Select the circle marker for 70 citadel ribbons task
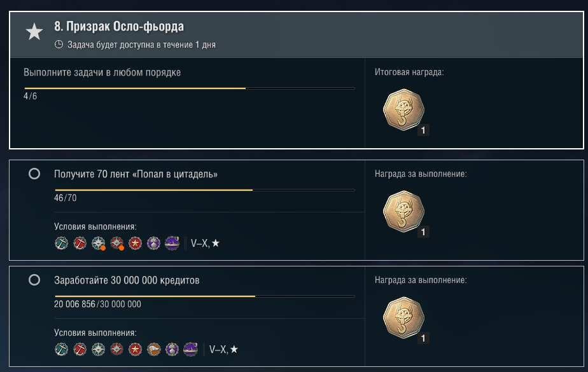The height and width of the screenshot is (372, 588). [x=34, y=174]
